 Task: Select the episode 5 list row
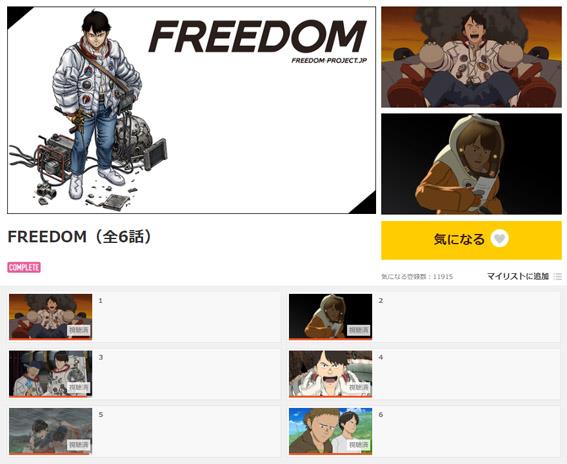(x=144, y=431)
